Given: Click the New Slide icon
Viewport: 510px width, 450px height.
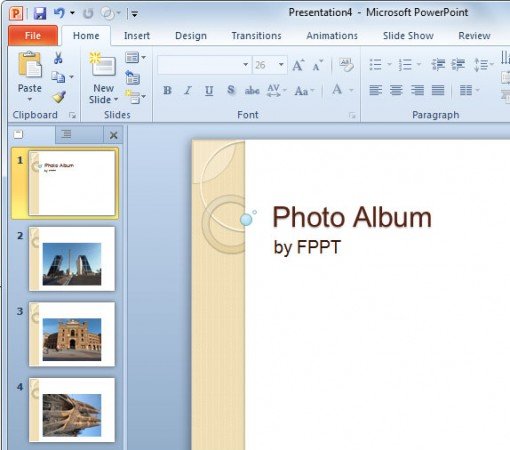Looking at the screenshot, I should pos(103,65).
